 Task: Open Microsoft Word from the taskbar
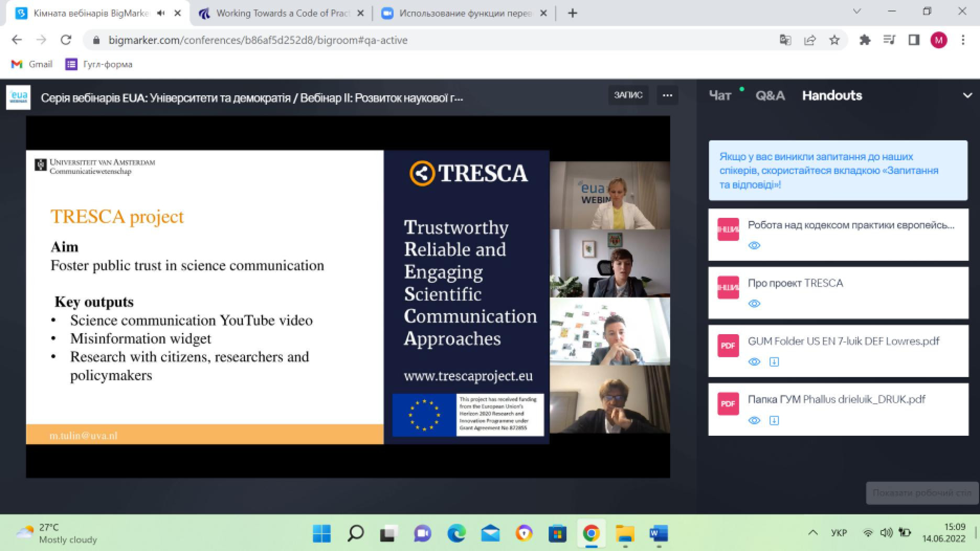[658, 534]
